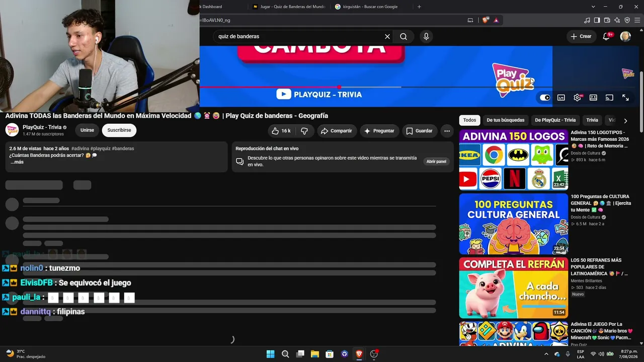Show hidden system tray icons

point(546,354)
